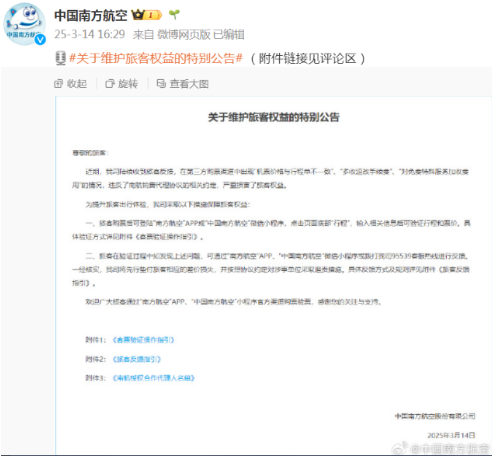Click the rotate 旋转 icon

pos(110,84)
